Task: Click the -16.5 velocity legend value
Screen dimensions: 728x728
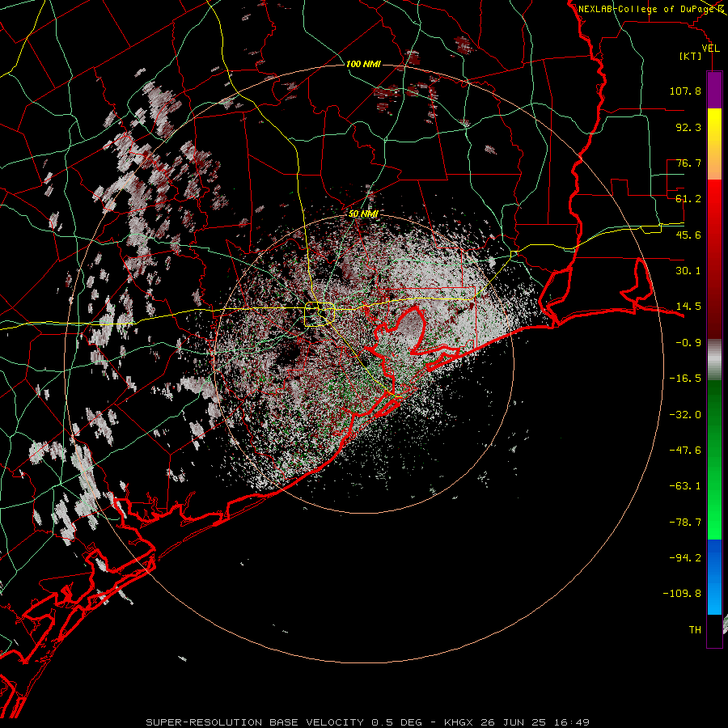Action: tap(685, 379)
